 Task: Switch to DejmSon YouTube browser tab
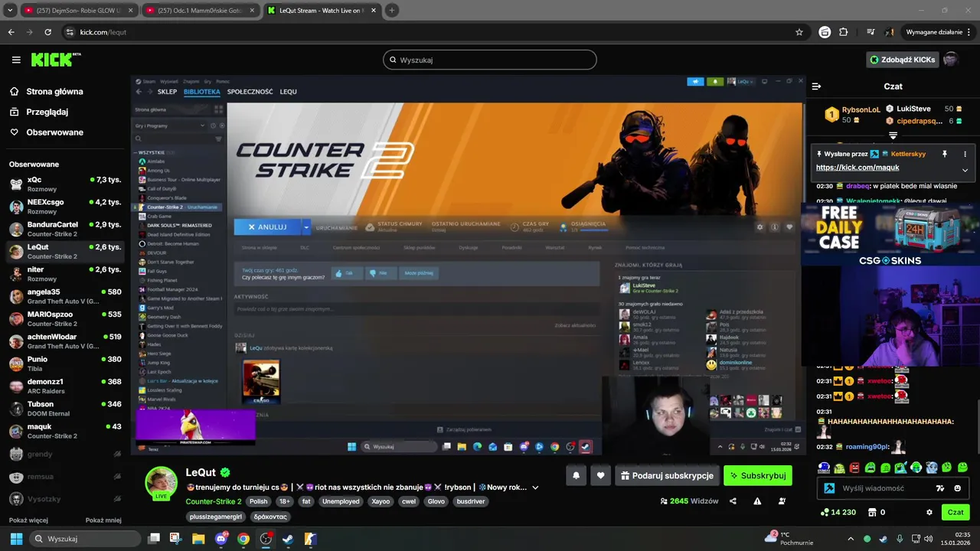pos(79,11)
